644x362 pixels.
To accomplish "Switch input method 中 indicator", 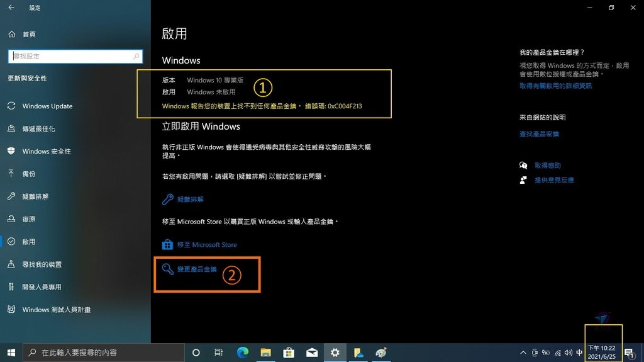I will click(x=579, y=353).
